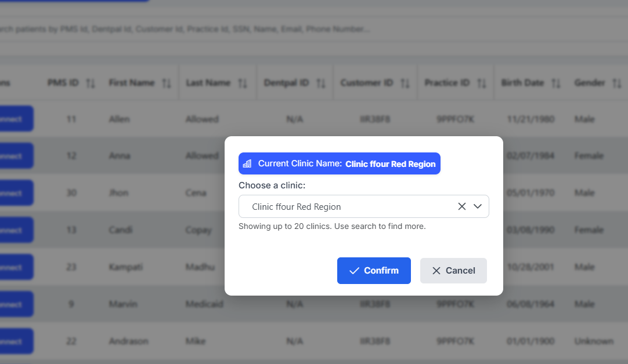Click the Cancel button
The width and height of the screenshot is (628, 364).
pos(453,271)
